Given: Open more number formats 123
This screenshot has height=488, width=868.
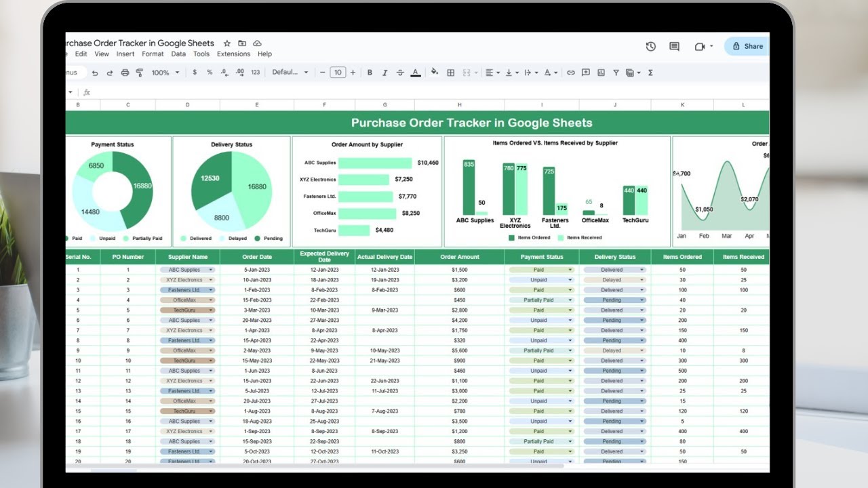Looking at the screenshot, I should [x=255, y=73].
